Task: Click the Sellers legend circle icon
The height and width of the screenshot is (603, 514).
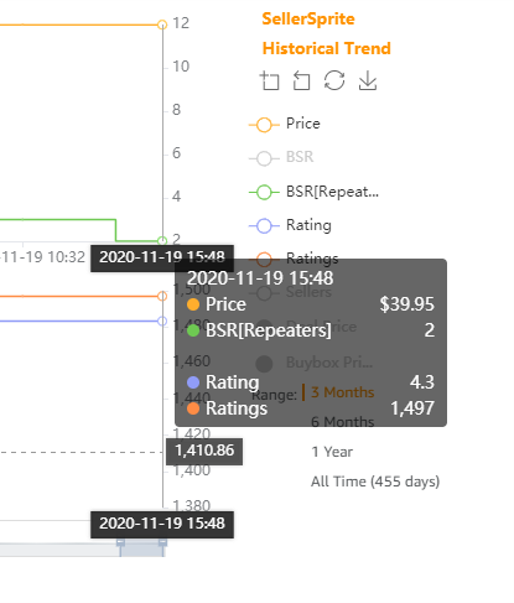Action: point(264,293)
